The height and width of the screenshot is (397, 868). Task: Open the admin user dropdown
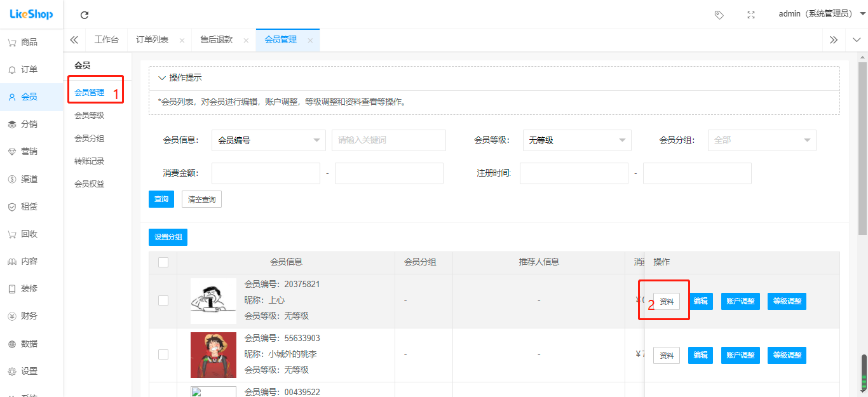pos(822,14)
